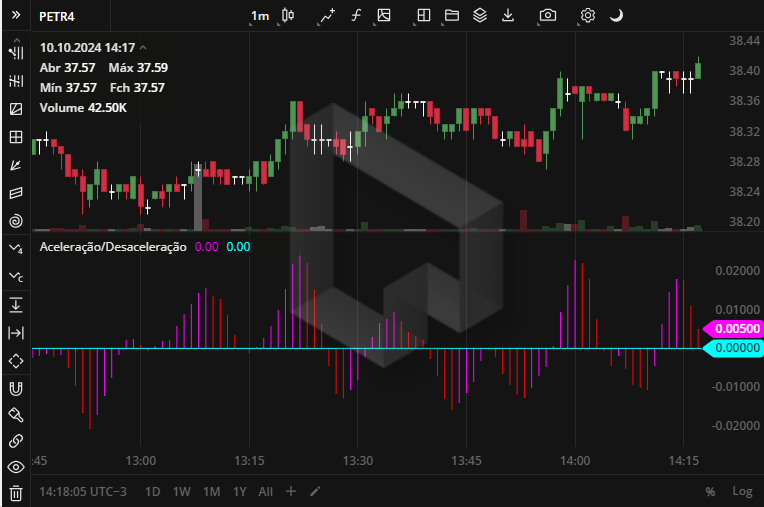Screen dimensions: 764x507
Task: Select the 1Y range button
Action: point(240,492)
